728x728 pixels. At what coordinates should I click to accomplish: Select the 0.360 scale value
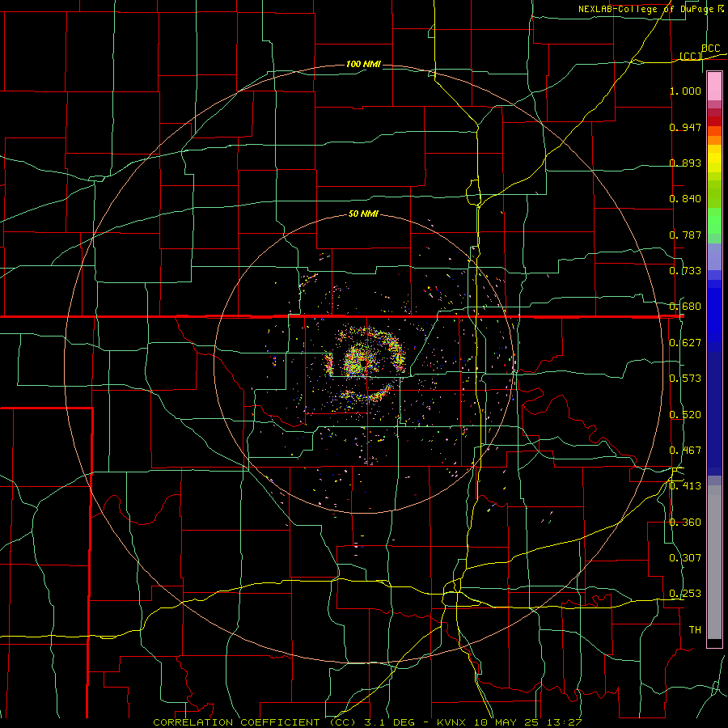(685, 523)
